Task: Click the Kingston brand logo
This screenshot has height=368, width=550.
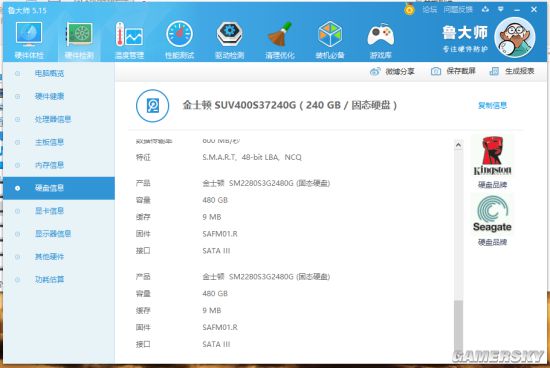Action: [x=492, y=156]
